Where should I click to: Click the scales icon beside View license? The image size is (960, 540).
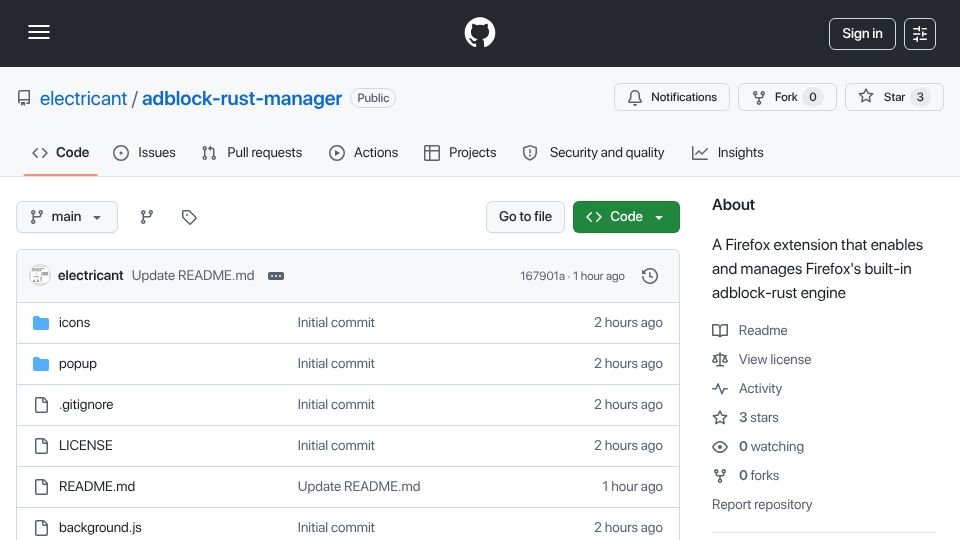tap(720, 359)
